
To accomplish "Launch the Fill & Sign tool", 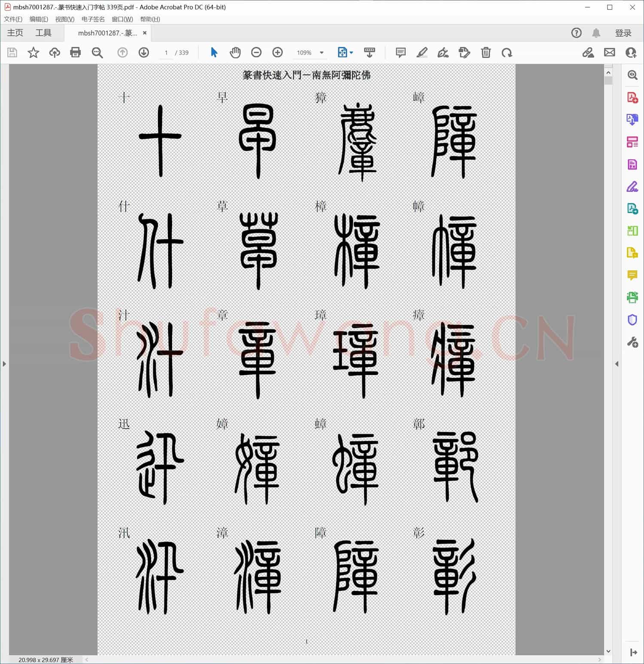I will coord(632,187).
